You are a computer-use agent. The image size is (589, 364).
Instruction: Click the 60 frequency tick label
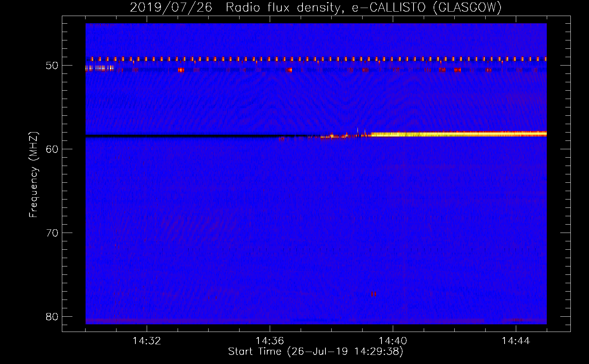click(52, 149)
